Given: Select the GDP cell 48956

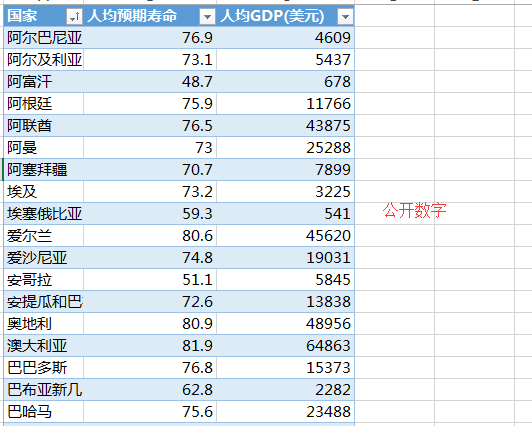Looking at the screenshot, I should [x=285, y=324].
